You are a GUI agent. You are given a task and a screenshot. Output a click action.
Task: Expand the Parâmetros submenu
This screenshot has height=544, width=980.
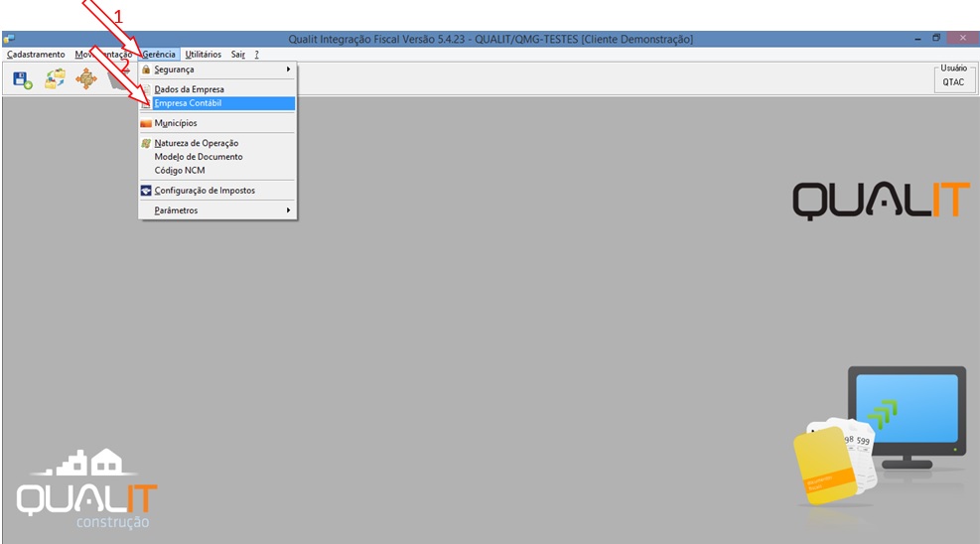pyautogui.click(x=216, y=210)
